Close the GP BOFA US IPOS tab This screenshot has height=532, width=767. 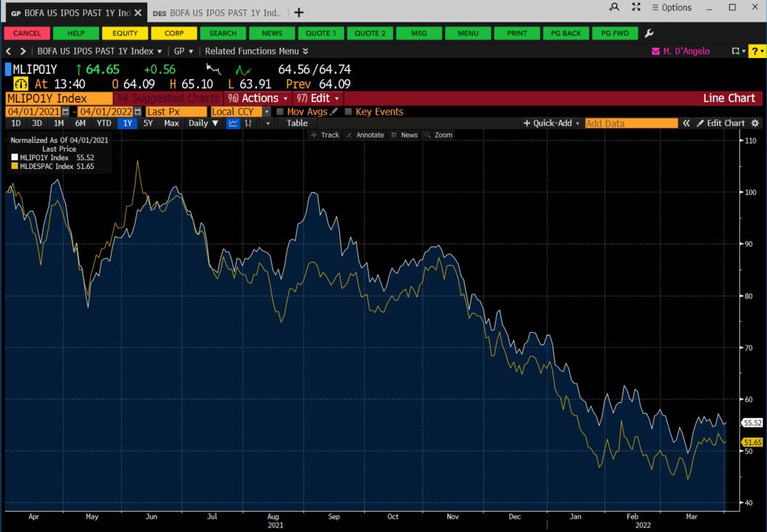[x=138, y=13]
